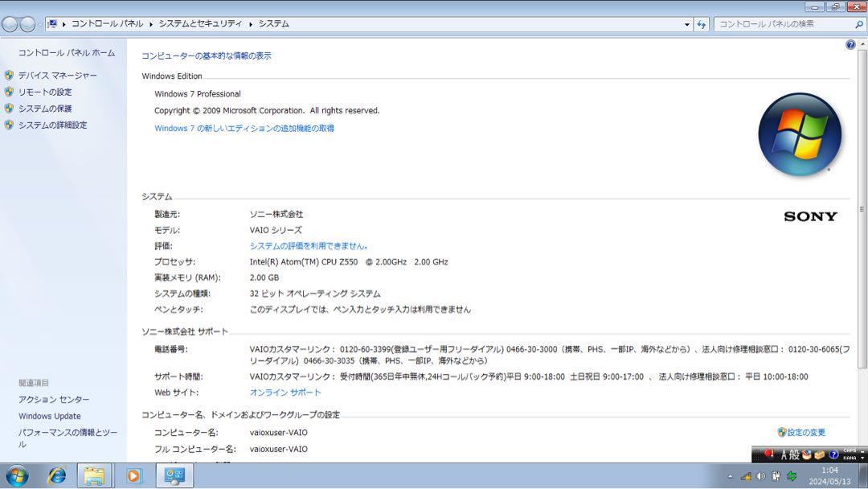The height and width of the screenshot is (489, 868).
Task: Open the language bar options dropdown arrow
Action: tap(862, 458)
